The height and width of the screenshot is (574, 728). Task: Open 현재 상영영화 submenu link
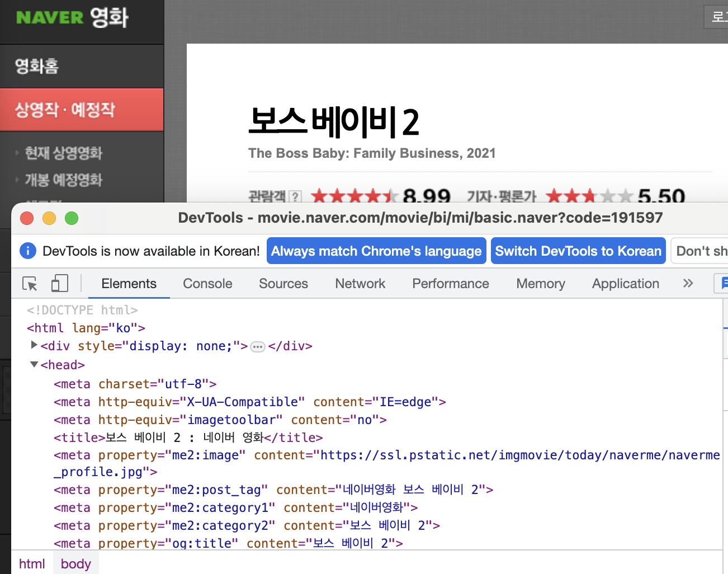point(63,153)
